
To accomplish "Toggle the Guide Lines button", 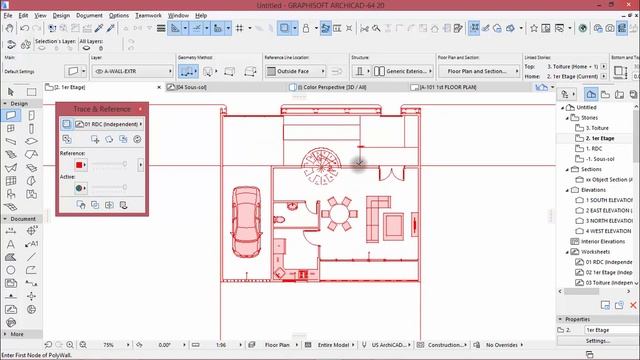I will tap(175, 28).
